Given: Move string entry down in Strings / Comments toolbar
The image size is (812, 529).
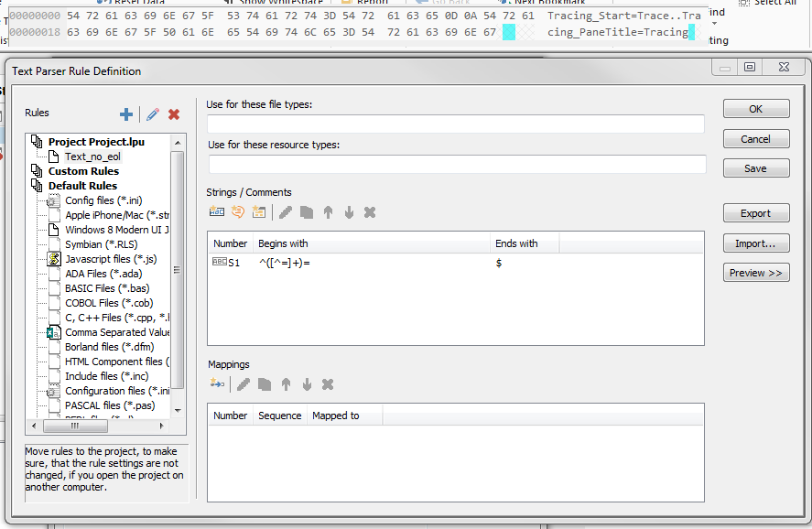Looking at the screenshot, I should 349,212.
